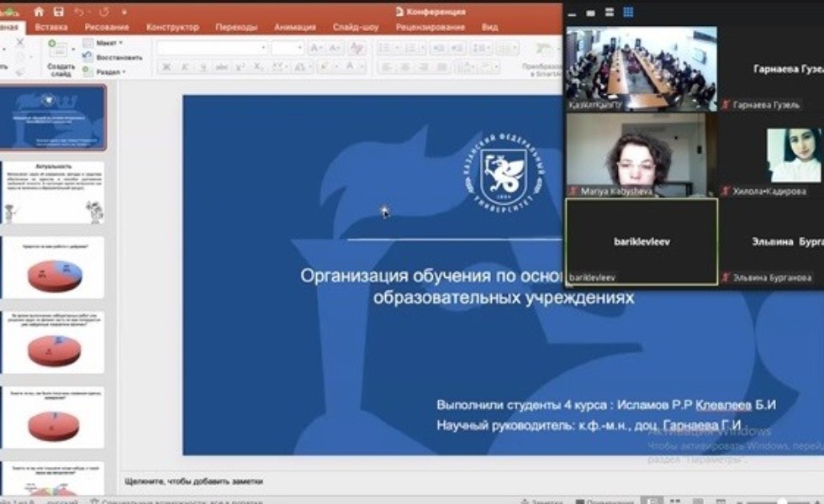Switch Zoom to gallery grid view icon

pos(628,12)
